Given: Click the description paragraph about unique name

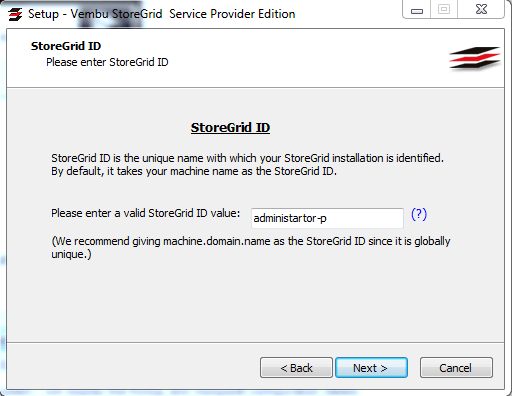Looking at the screenshot, I should tap(247, 164).
